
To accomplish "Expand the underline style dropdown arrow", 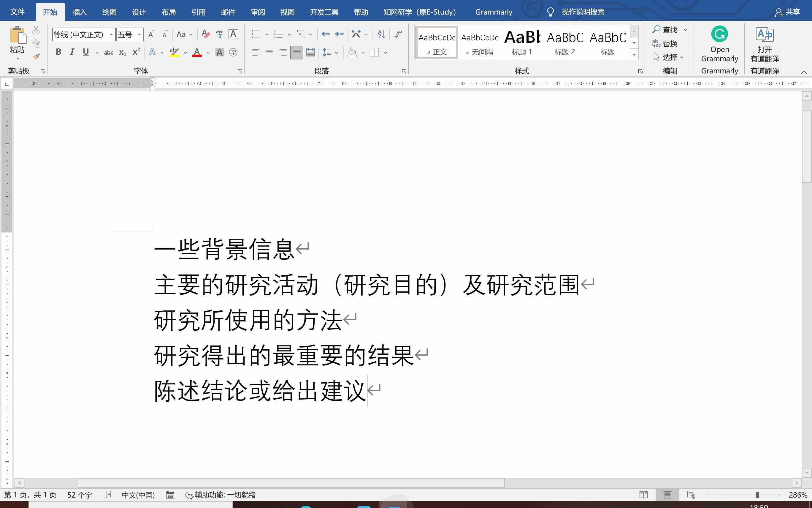I will [x=97, y=53].
